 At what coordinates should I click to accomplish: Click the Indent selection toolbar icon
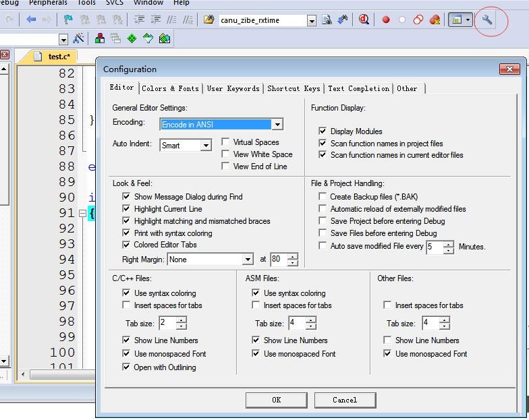tap(139, 20)
